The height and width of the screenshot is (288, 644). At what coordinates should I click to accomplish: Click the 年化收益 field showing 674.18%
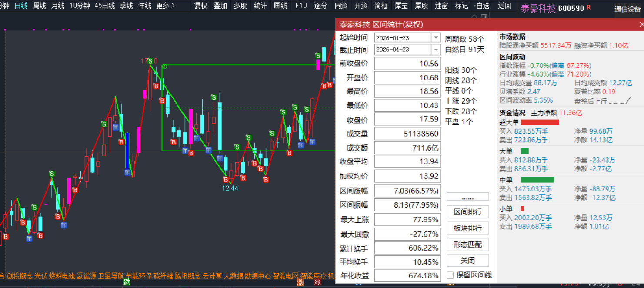point(407,275)
